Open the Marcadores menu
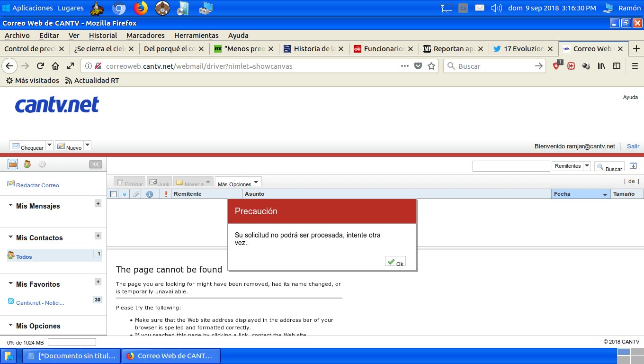Viewport: 644px width, 364px height. 145,36
